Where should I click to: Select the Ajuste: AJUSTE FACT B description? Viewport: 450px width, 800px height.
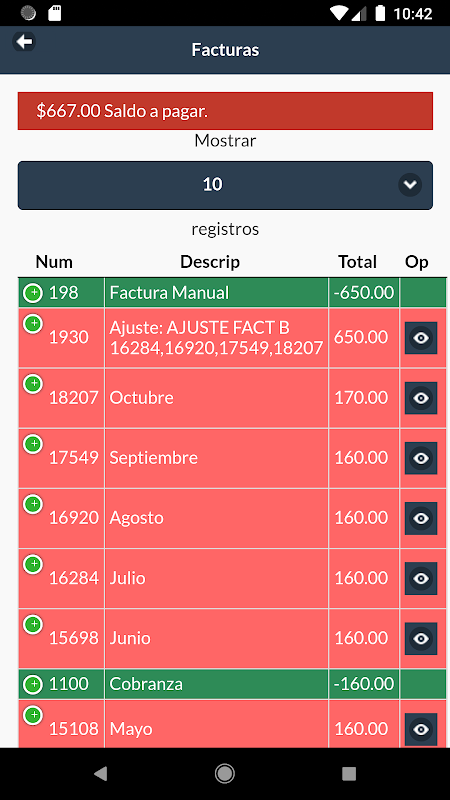[x=216, y=338]
